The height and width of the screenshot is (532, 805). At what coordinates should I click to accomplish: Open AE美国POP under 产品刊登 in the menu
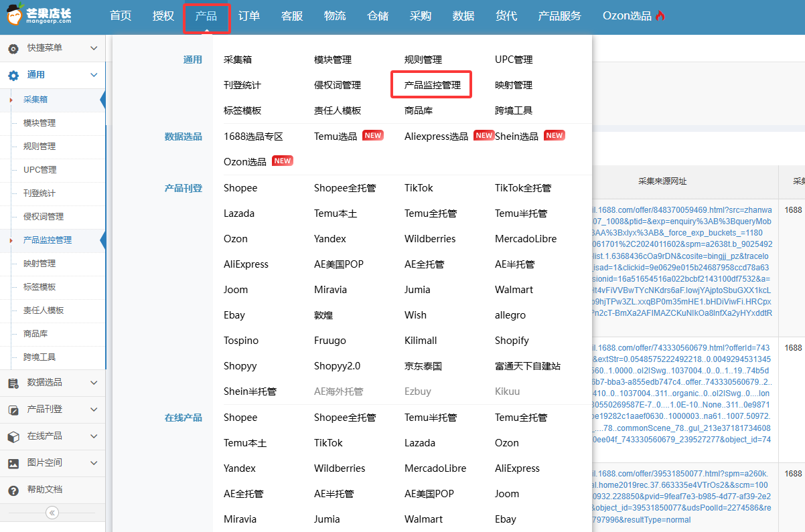pos(339,264)
